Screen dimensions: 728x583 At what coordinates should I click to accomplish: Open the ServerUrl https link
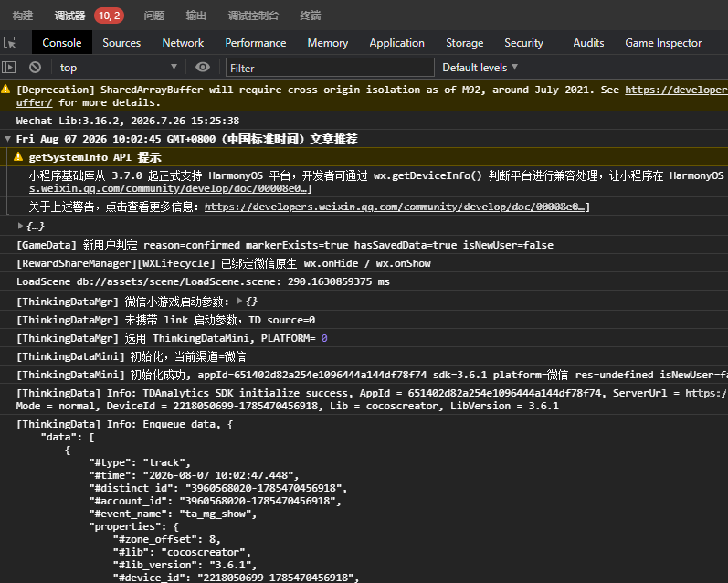coord(706,393)
